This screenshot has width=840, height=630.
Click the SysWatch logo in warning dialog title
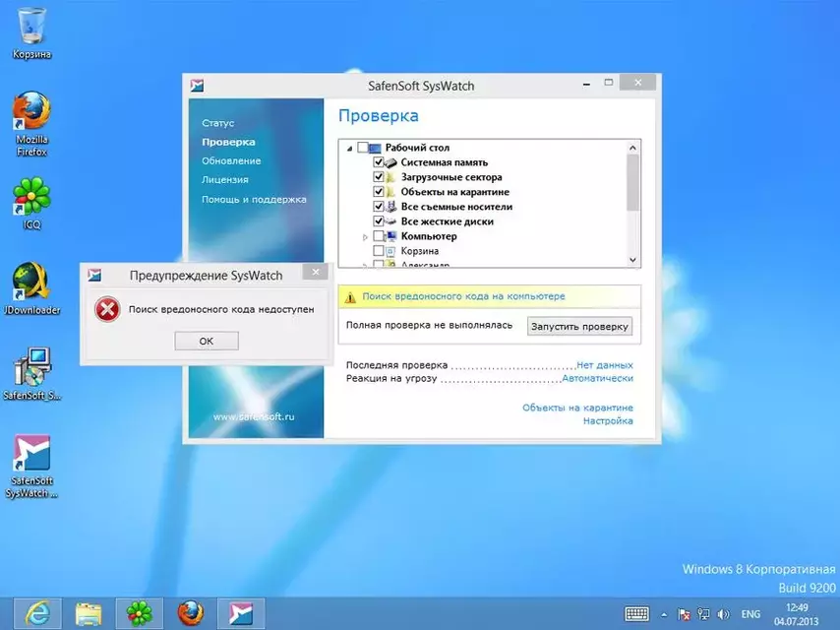pyautogui.click(x=94, y=275)
